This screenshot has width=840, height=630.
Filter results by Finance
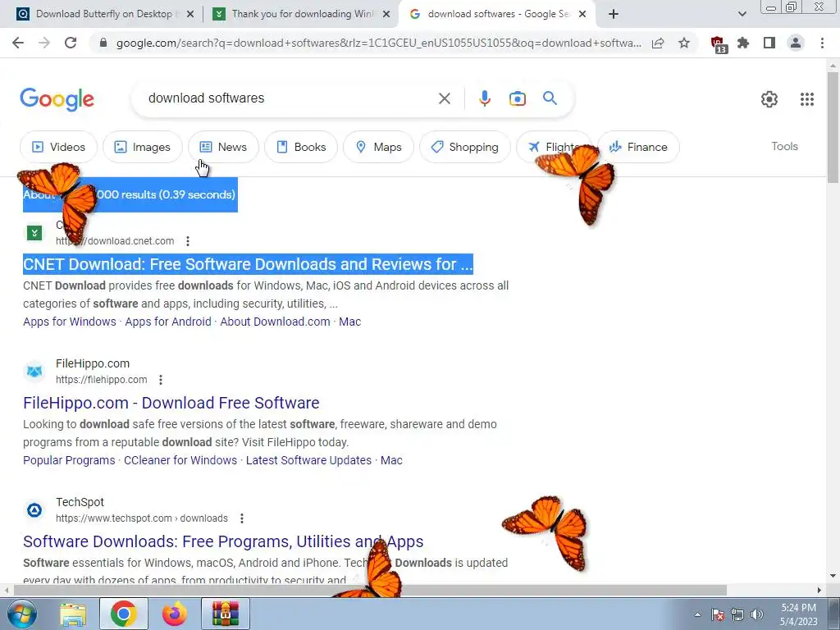pos(638,147)
